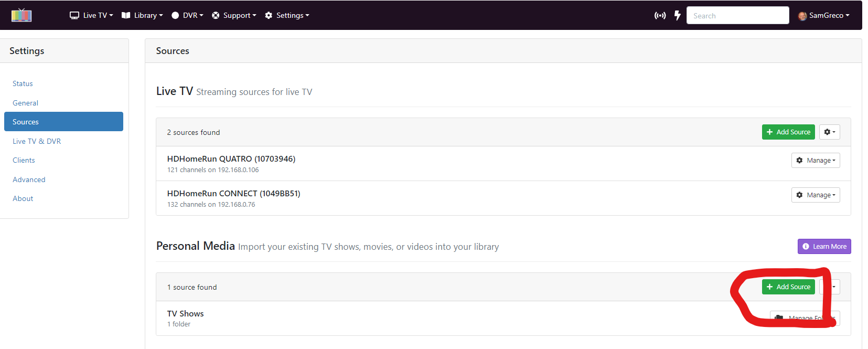868x349 pixels.
Task: Open the Clients settings page
Action: 24,161
